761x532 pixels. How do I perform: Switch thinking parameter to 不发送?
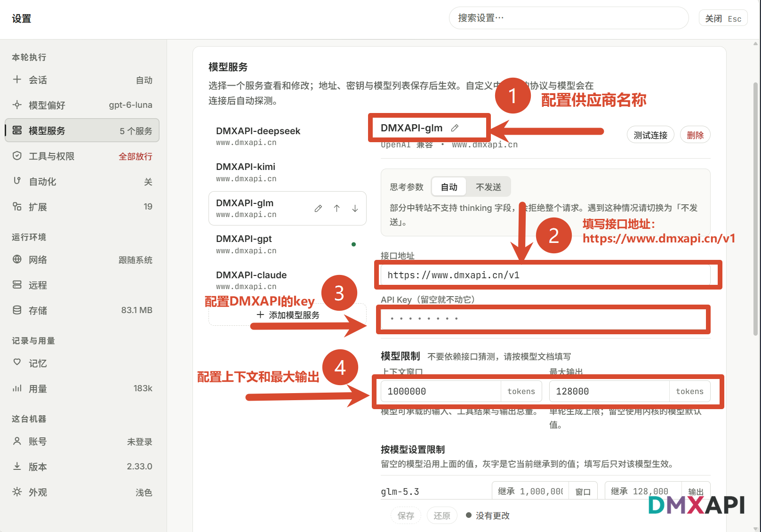point(489,187)
